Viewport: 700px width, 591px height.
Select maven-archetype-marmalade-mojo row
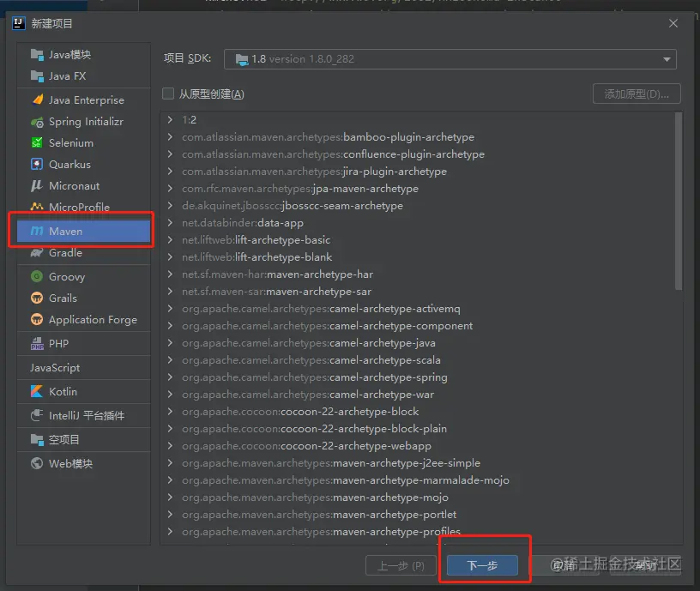(x=418, y=479)
